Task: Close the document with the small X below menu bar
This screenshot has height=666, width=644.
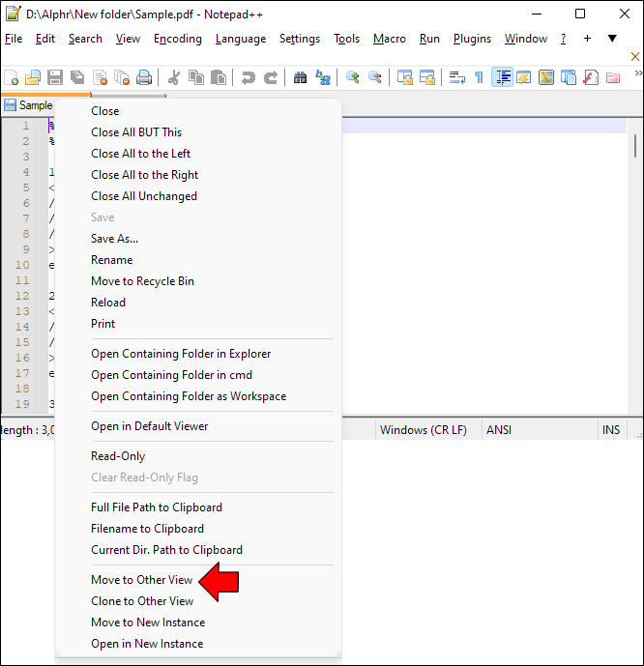Action: point(635,56)
